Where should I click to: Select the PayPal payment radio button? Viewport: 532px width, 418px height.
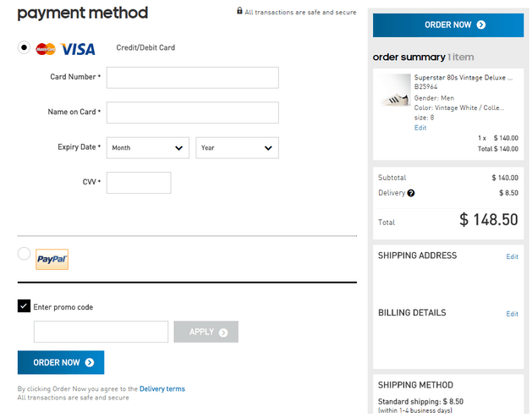(x=24, y=254)
